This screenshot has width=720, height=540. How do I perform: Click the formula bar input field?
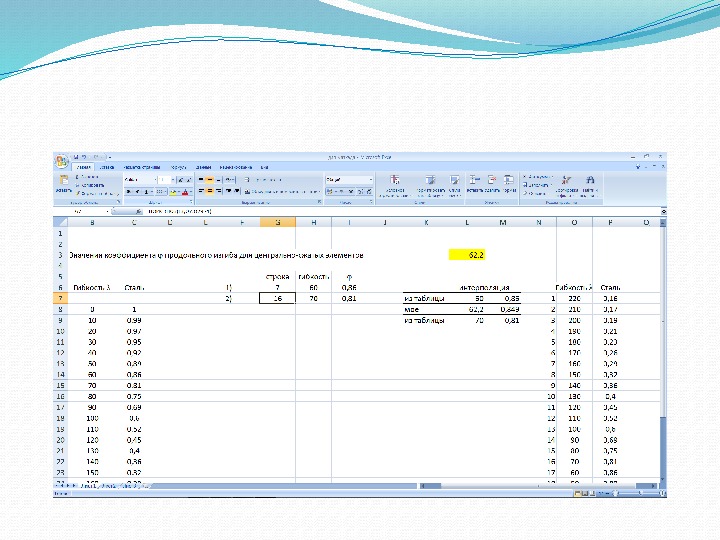pos(402,212)
